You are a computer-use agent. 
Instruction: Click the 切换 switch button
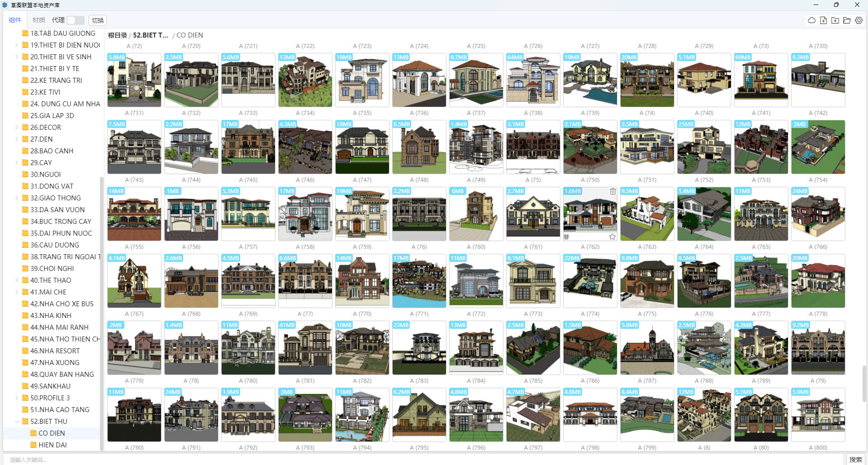(x=98, y=20)
